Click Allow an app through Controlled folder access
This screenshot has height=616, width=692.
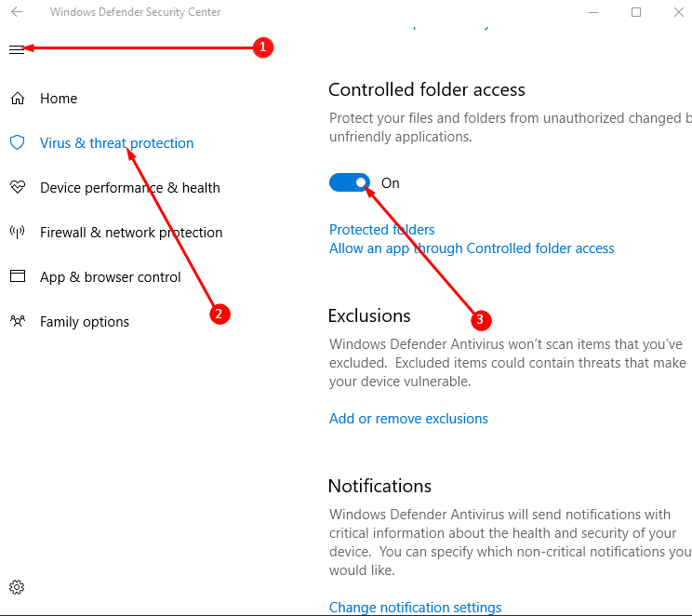[472, 248]
